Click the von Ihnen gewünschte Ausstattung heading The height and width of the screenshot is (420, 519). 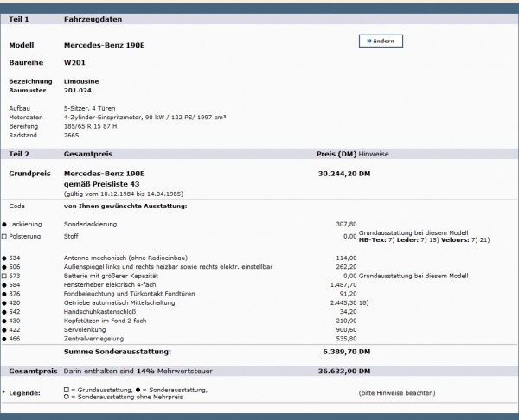(125, 206)
